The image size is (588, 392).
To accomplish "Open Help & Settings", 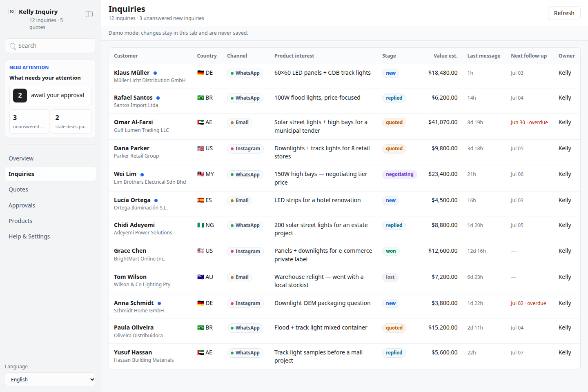I will [x=50, y=236].
